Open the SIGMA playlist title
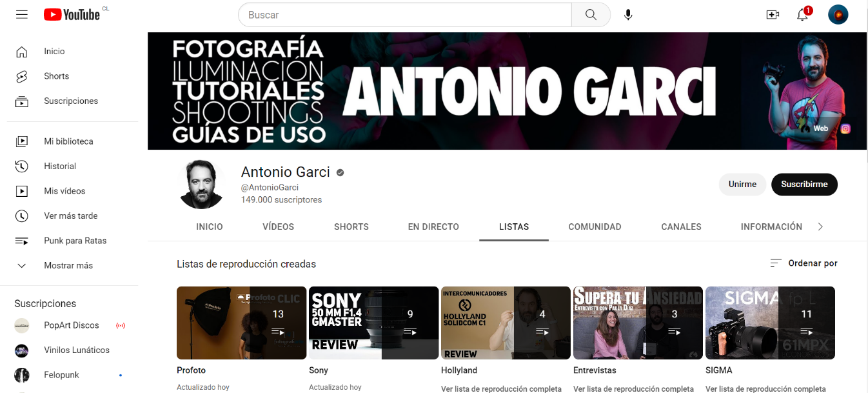The image size is (868, 393). point(719,370)
